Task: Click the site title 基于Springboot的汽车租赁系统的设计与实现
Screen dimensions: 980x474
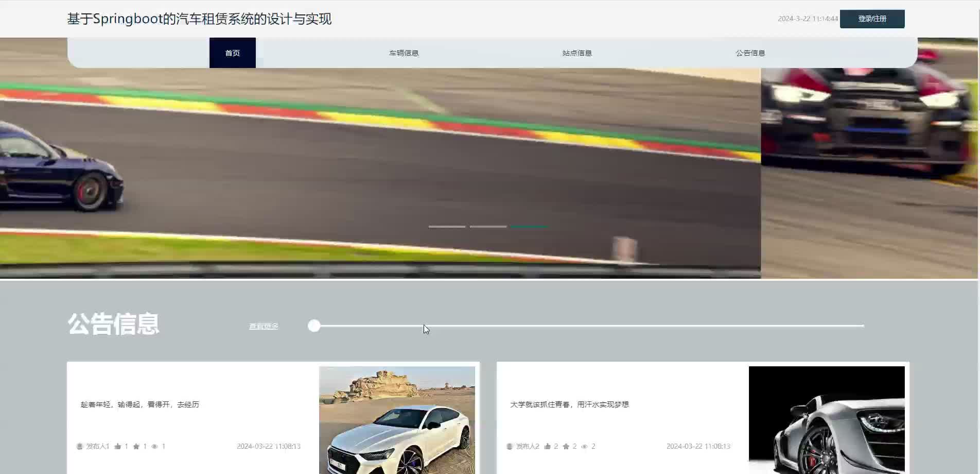Action: pyautogui.click(x=199, y=19)
